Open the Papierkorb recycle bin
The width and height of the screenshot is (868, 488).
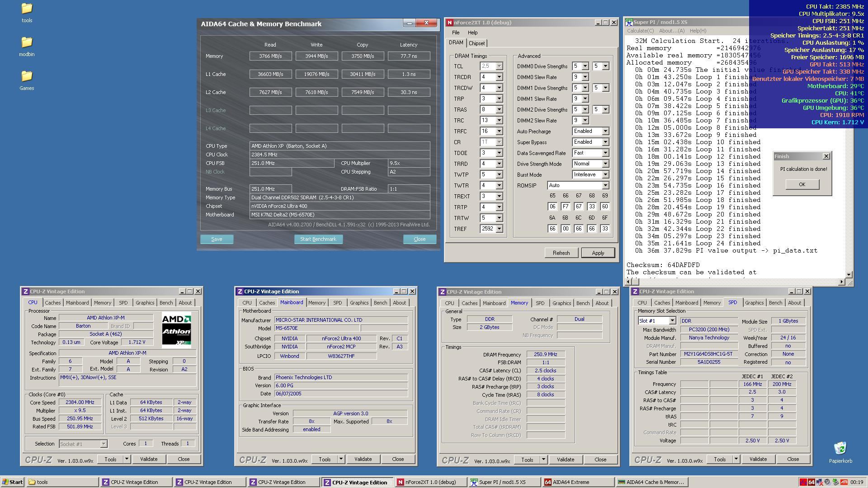pos(840,452)
